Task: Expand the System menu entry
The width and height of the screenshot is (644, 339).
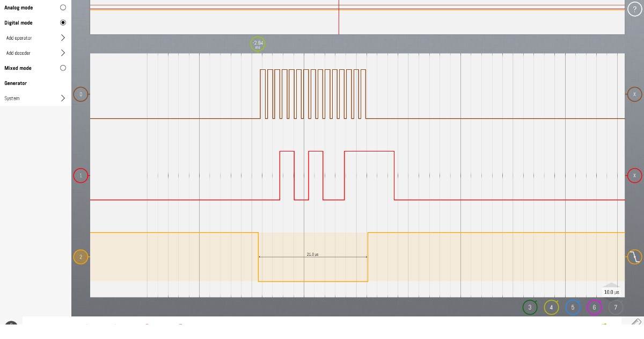Action: tap(63, 98)
